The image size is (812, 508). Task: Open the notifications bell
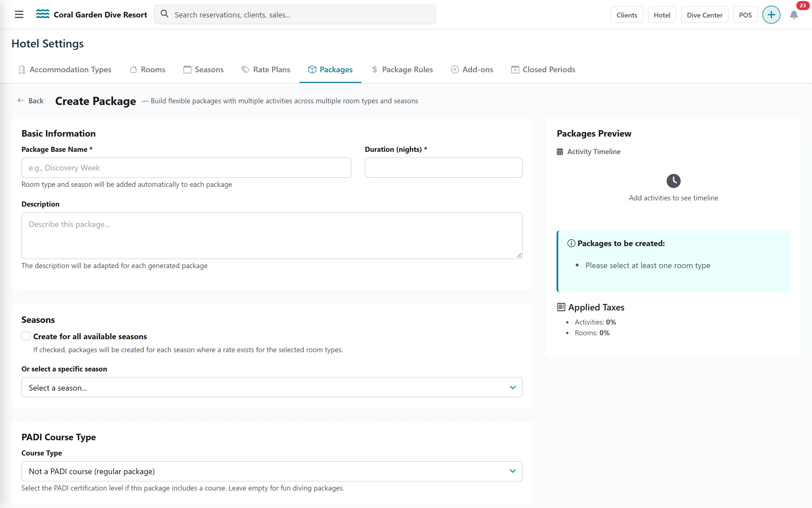[x=794, y=15]
